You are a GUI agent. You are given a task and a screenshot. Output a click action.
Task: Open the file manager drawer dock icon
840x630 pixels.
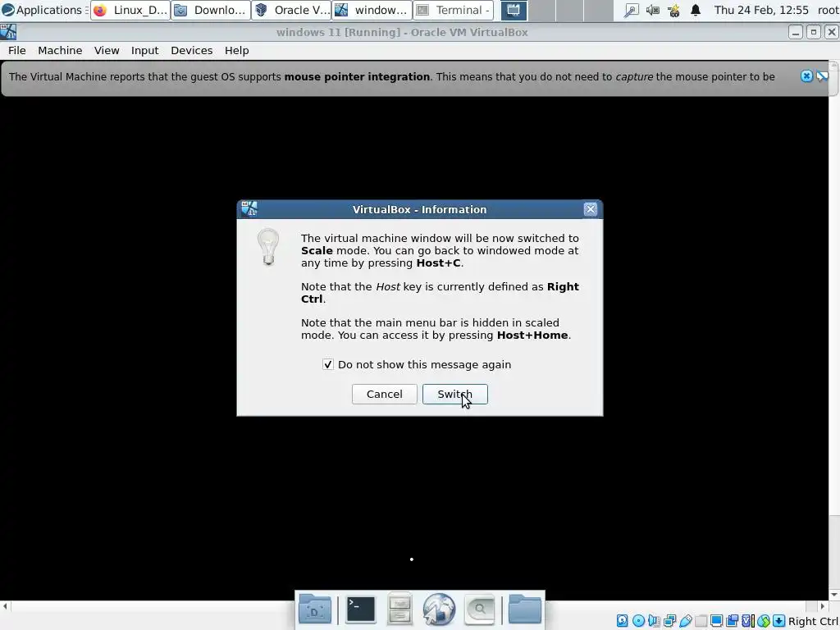coord(399,609)
